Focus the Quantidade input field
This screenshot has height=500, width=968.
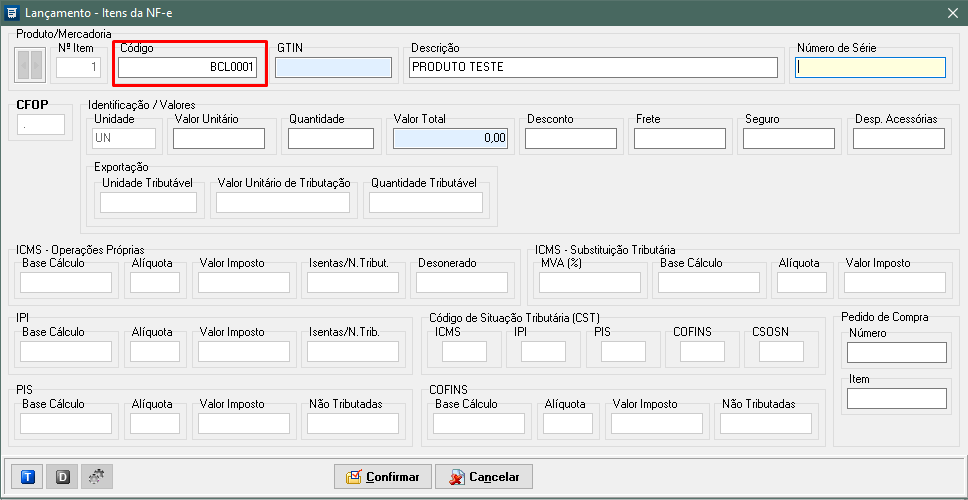click(330, 139)
